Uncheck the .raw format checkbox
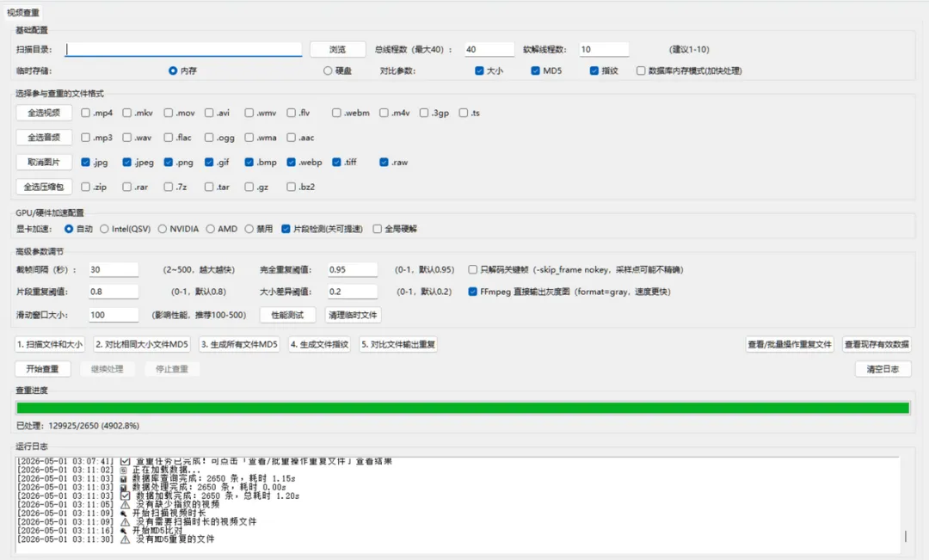Viewport: 929px width, 560px height. [x=384, y=162]
